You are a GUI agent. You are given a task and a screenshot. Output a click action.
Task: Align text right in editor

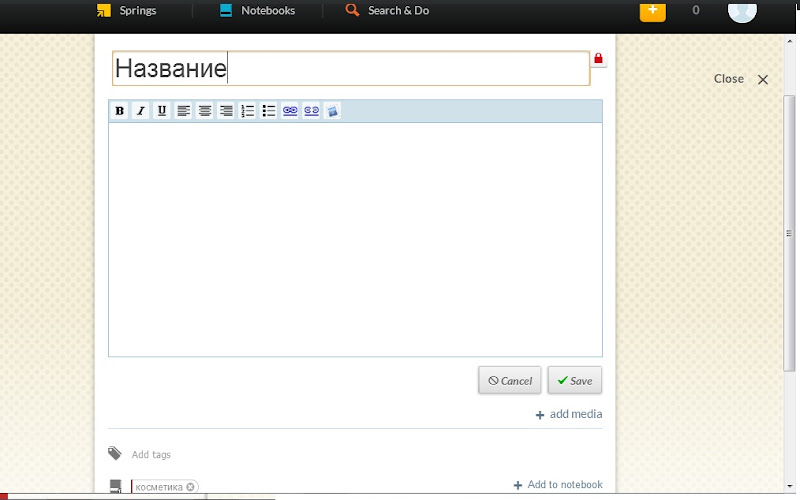[226, 111]
